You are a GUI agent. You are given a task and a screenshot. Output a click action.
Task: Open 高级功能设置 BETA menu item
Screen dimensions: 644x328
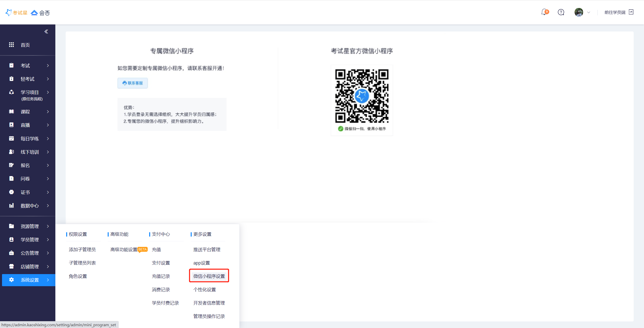click(124, 249)
